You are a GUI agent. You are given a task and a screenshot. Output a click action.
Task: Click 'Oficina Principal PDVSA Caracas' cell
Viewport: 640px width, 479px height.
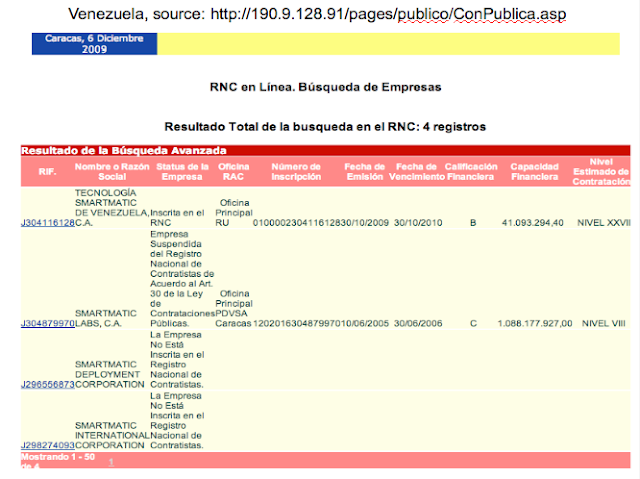[x=234, y=308]
